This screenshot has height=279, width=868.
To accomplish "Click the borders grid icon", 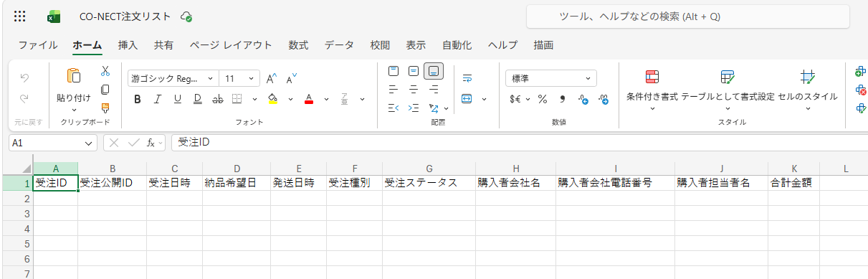I will (237, 99).
